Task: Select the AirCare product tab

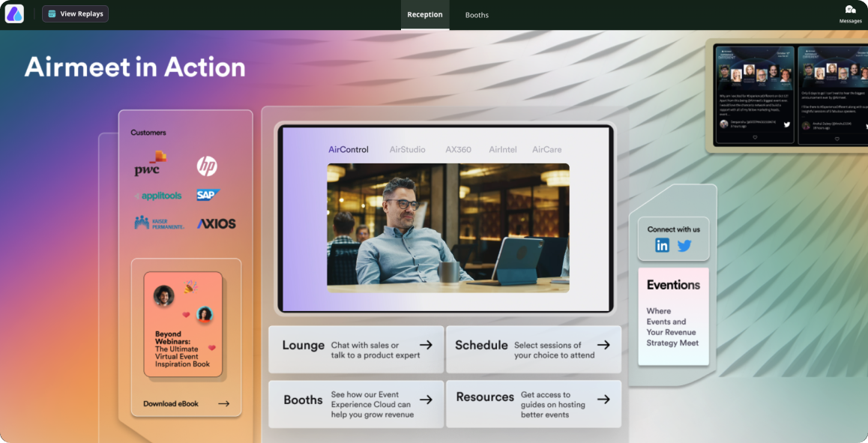Action: [547, 149]
